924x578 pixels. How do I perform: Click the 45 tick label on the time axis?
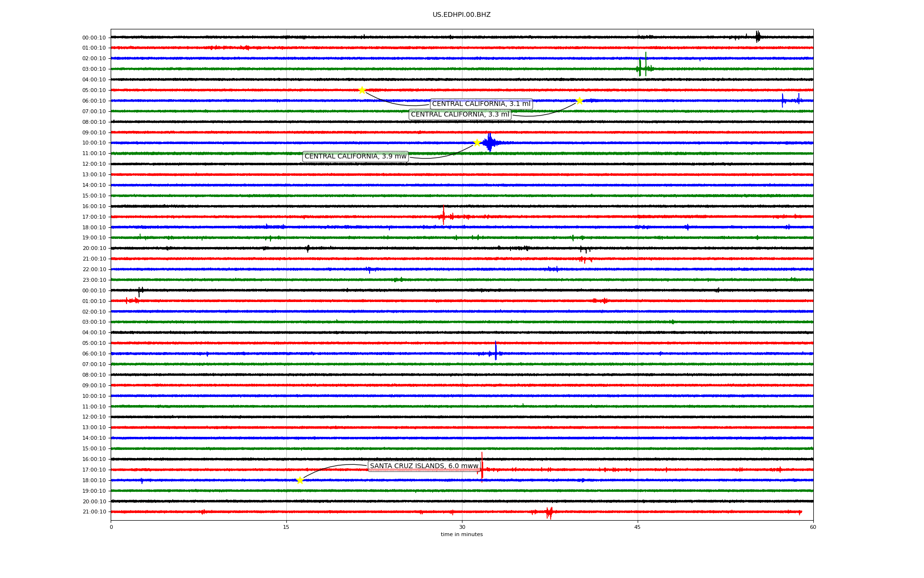point(638,527)
